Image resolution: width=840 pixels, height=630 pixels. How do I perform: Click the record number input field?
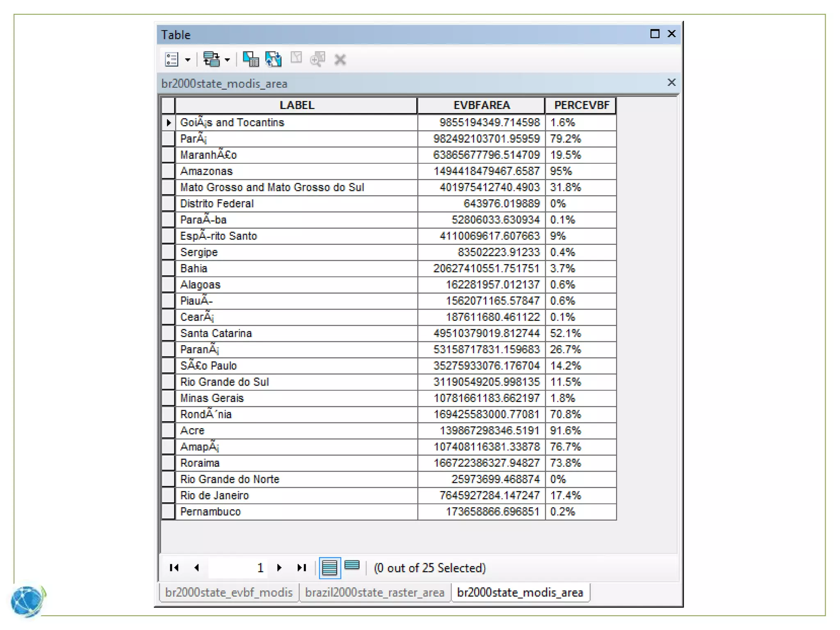(x=238, y=568)
